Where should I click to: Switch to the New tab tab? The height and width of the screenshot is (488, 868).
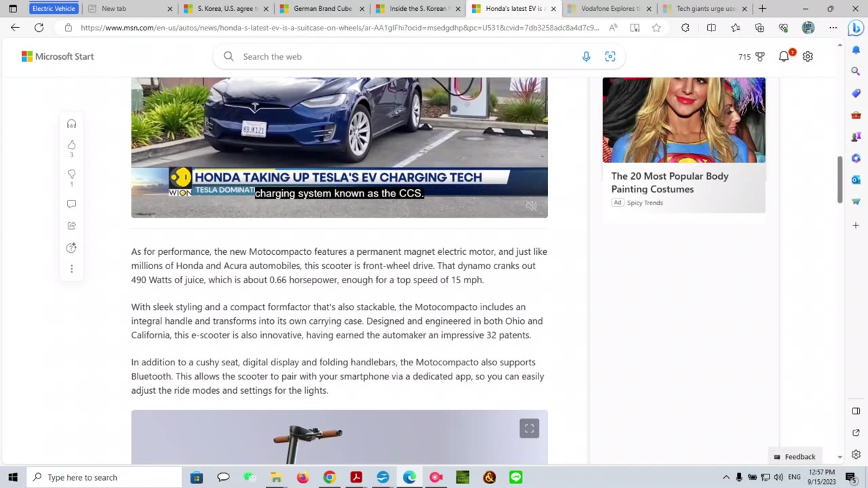(x=129, y=9)
